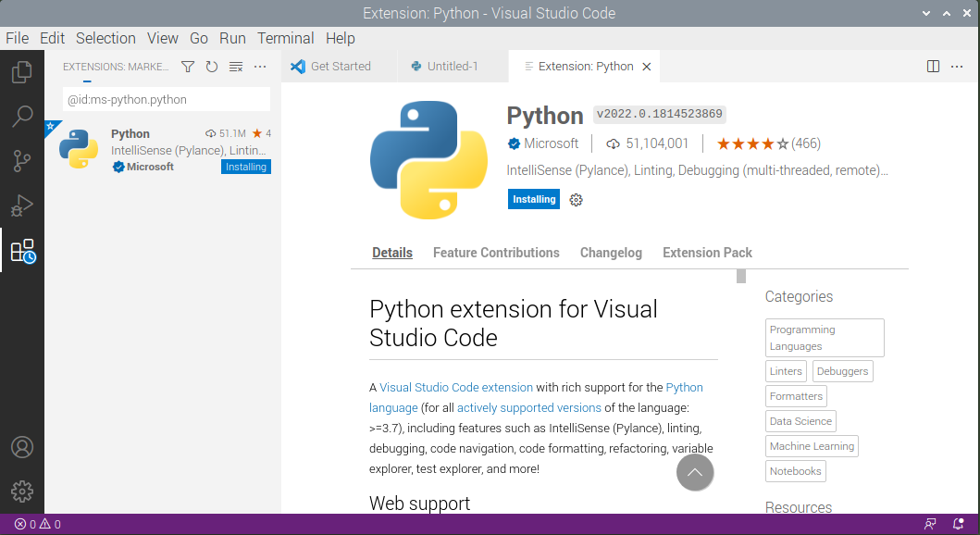The height and width of the screenshot is (535, 980).
Task: Open the Edit menu
Action: [52, 38]
